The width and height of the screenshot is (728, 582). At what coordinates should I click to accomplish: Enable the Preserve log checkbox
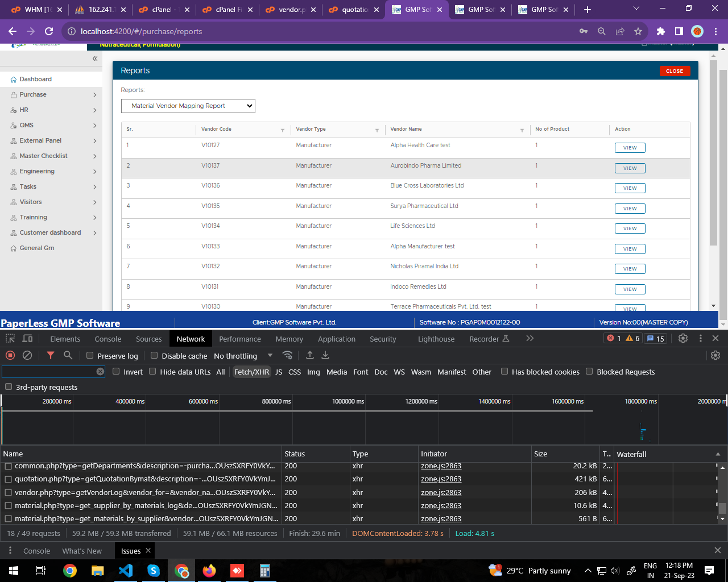click(x=90, y=356)
